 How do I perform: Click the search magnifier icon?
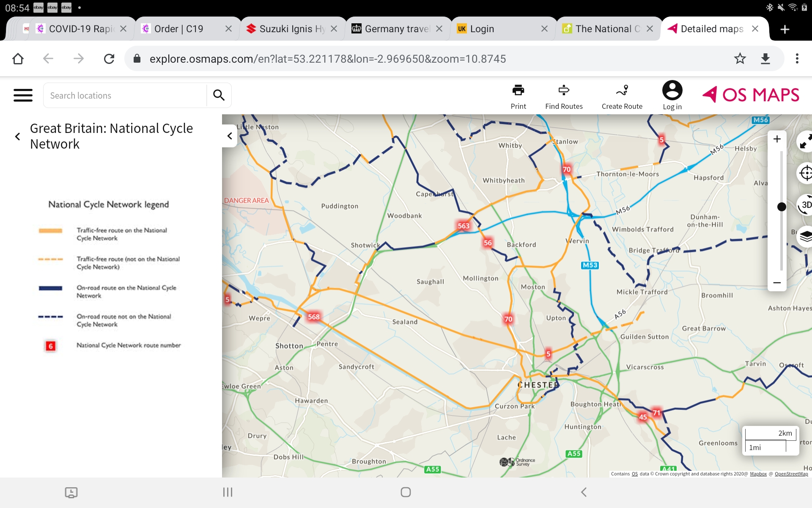click(219, 95)
